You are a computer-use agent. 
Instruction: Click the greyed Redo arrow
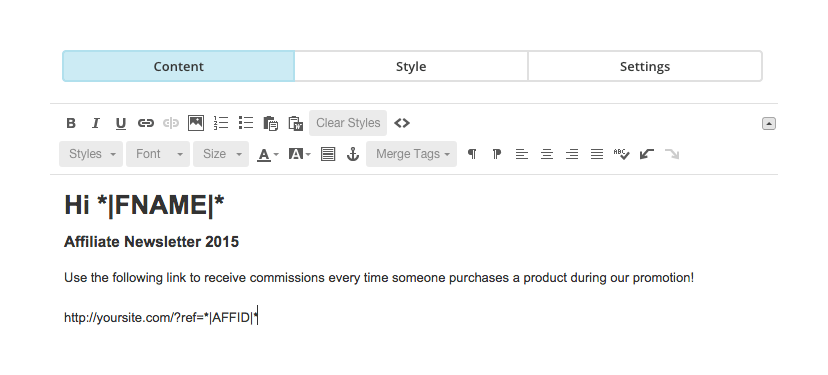click(672, 154)
